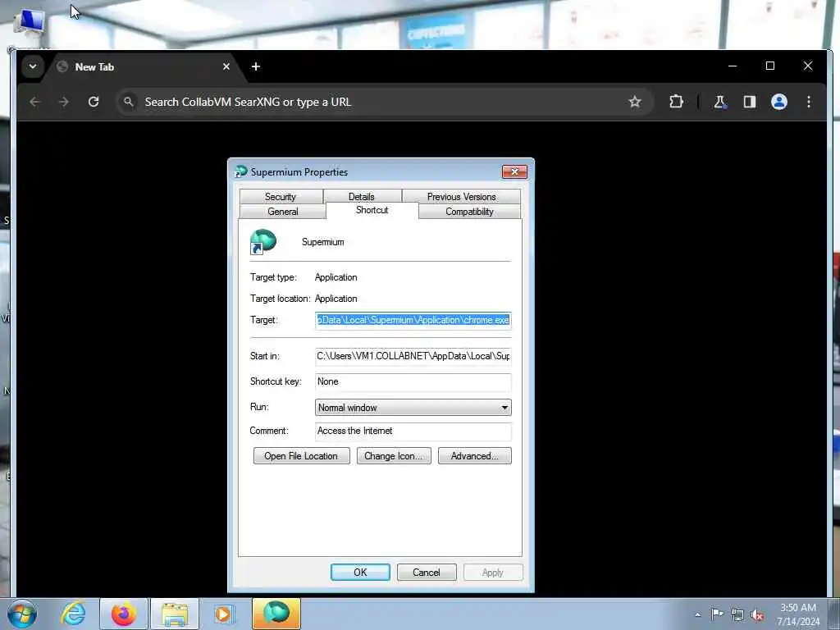Open the Chrome Labs flask icon
840x630 pixels.
(719, 102)
